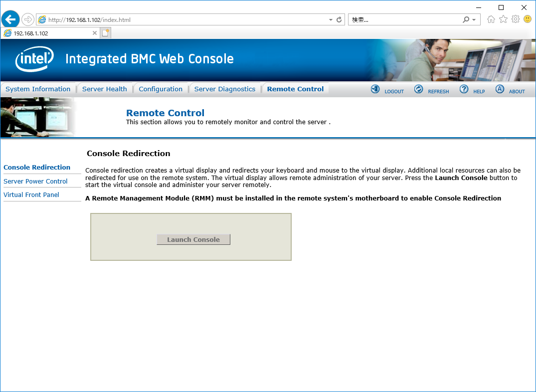Open a new browser tab
Viewport: 536px width, 392px height.
coord(106,33)
